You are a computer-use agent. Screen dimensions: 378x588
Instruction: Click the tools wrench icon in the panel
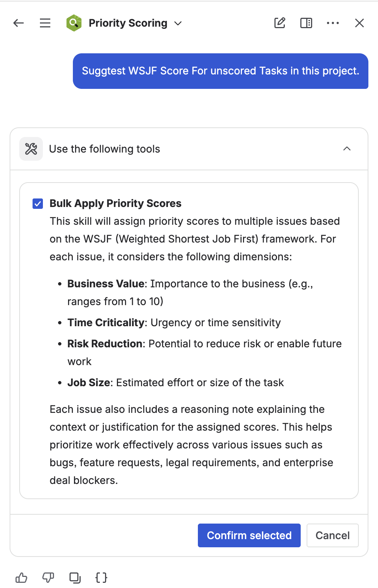coord(31,148)
